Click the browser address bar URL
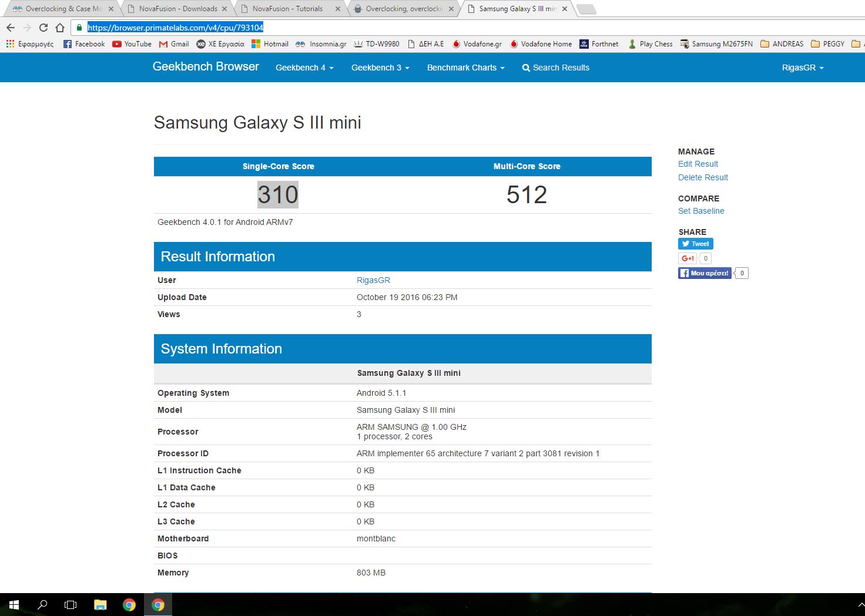Viewport: 865px width, 616px height. [x=175, y=28]
